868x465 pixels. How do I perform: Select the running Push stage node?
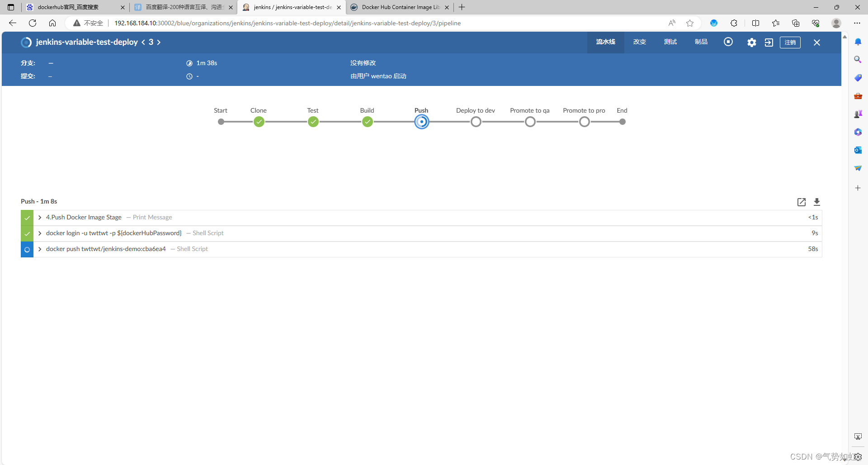(x=421, y=122)
